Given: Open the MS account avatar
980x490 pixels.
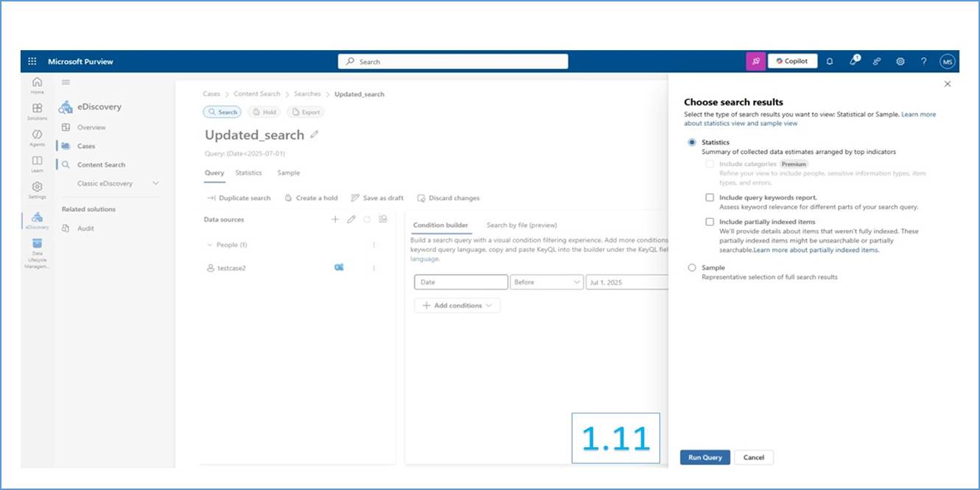Looking at the screenshot, I should pos(947,62).
